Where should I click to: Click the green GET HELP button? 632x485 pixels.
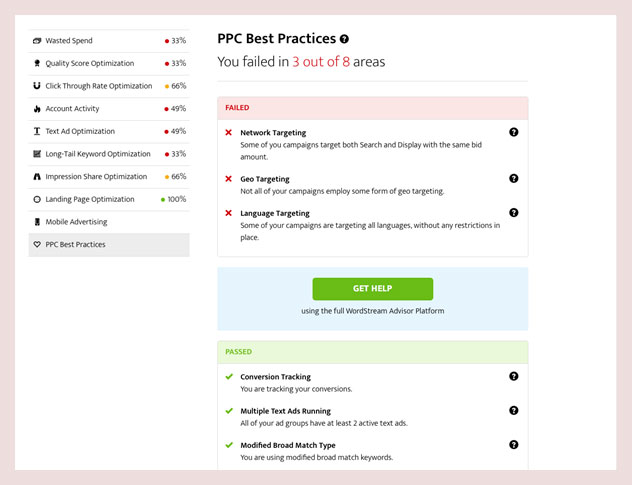(372, 289)
